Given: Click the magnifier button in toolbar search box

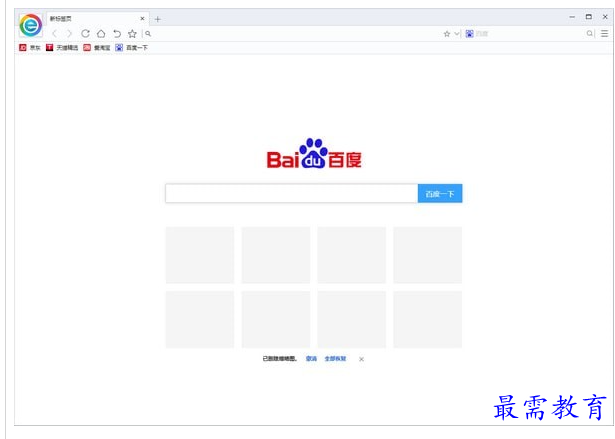Looking at the screenshot, I should tap(590, 34).
